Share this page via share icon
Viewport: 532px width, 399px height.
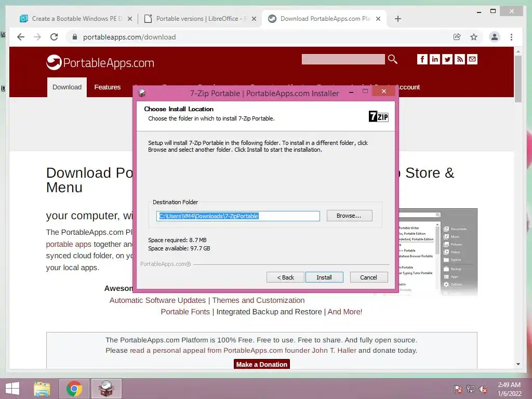click(x=457, y=37)
